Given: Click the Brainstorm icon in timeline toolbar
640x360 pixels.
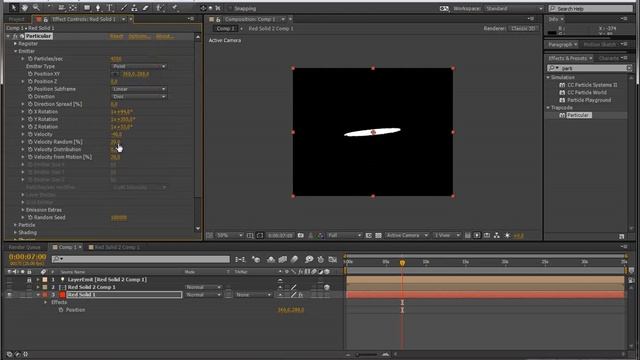Looking at the screenshot, I should (x=309, y=259).
